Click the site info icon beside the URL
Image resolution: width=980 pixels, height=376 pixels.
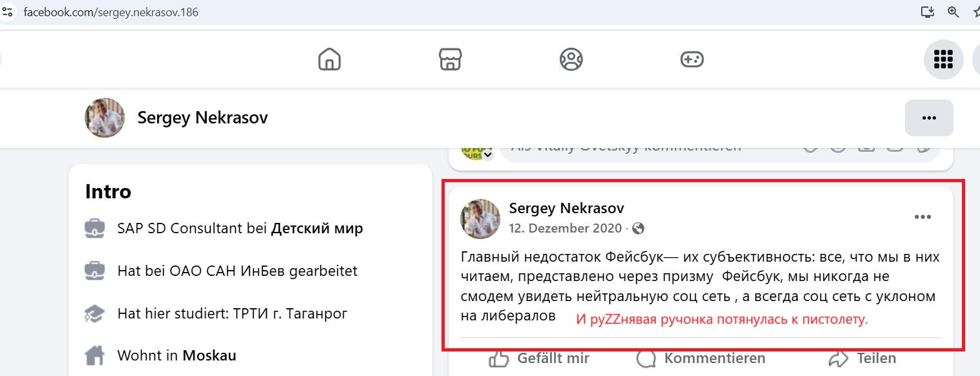[x=8, y=12]
